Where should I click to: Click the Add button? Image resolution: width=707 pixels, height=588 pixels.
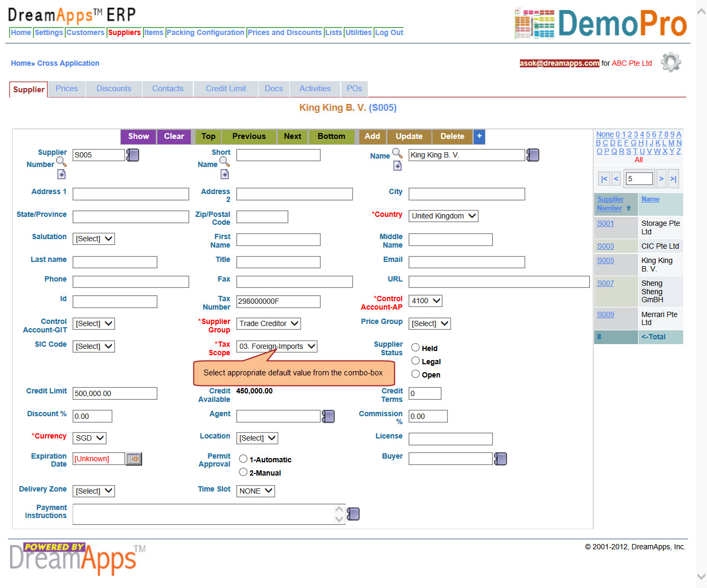pos(373,136)
